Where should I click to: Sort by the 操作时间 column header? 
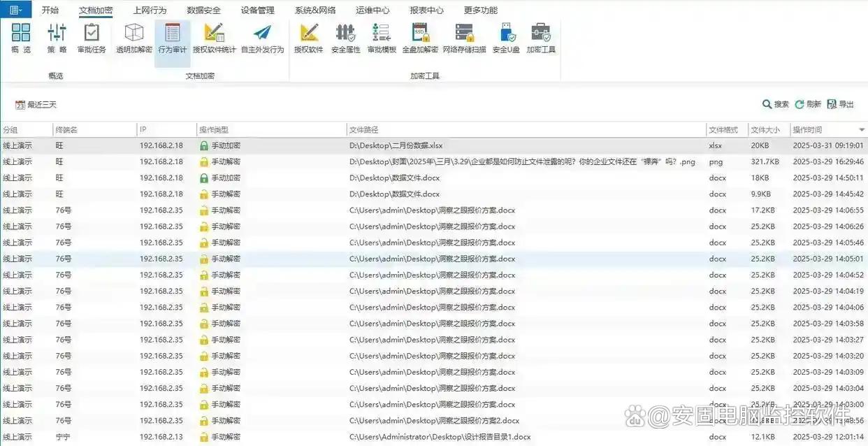point(829,130)
